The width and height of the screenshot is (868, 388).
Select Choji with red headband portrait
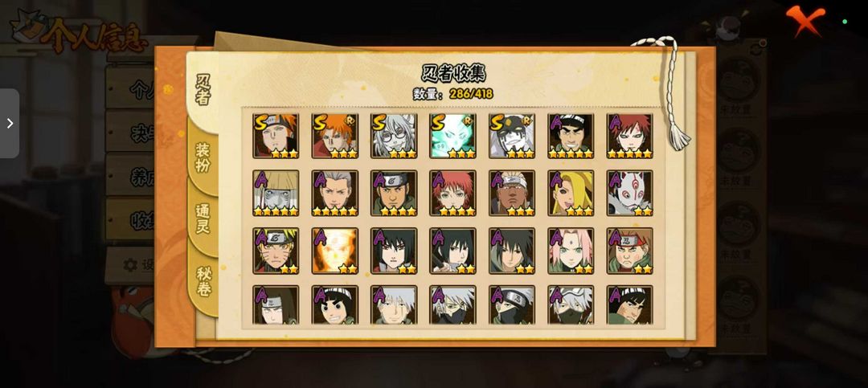(630, 251)
